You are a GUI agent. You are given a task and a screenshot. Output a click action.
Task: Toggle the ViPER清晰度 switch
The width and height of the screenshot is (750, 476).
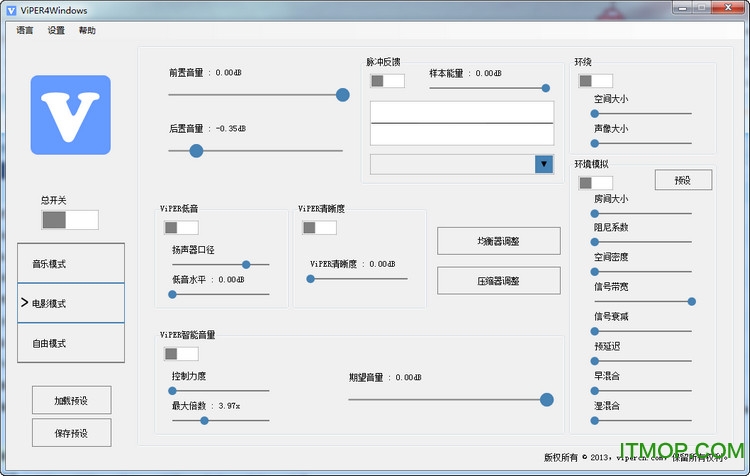[319, 228]
